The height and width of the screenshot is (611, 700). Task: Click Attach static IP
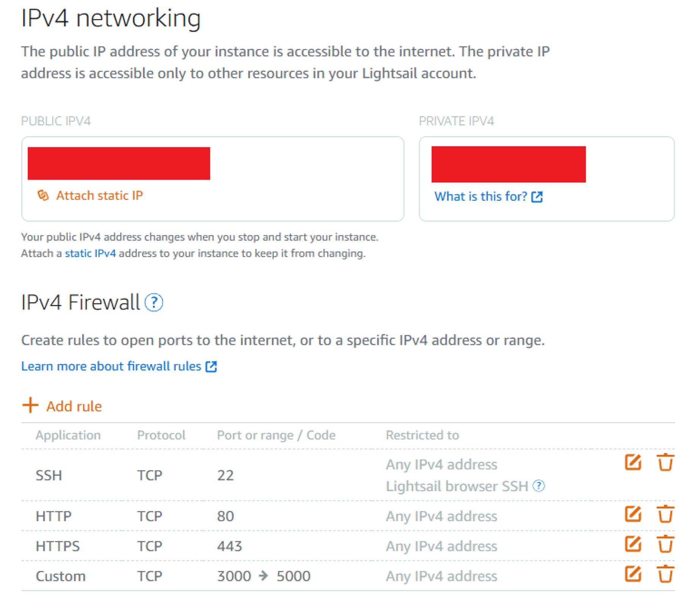(99, 196)
